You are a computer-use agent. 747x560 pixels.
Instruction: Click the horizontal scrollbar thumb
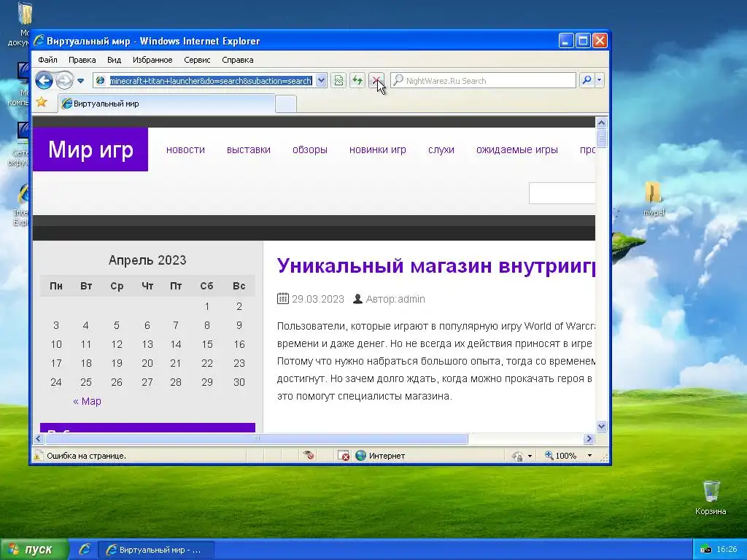[256, 438]
